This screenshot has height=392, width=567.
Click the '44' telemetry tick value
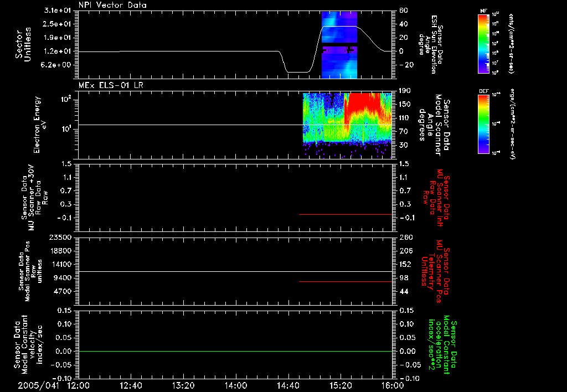tap(404, 291)
